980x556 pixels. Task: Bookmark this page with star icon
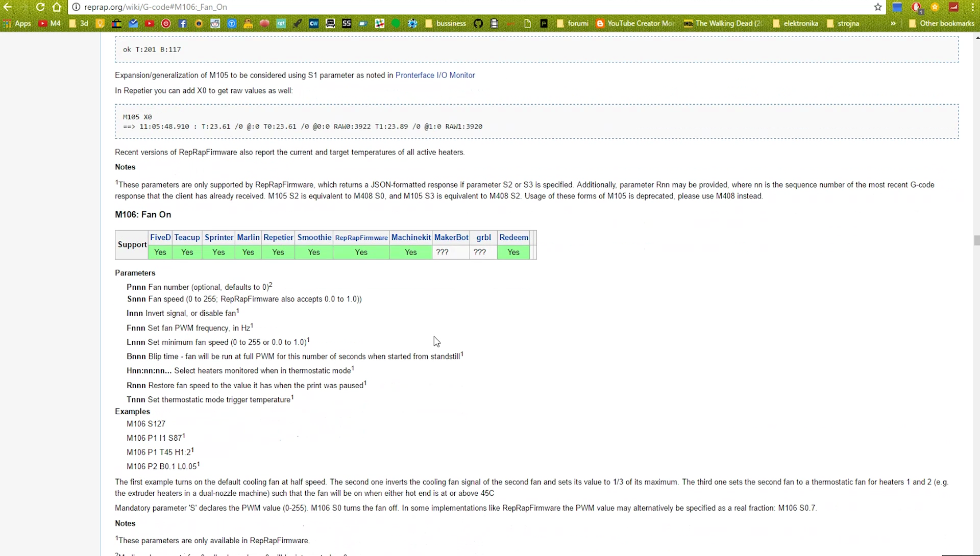pos(878,7)
